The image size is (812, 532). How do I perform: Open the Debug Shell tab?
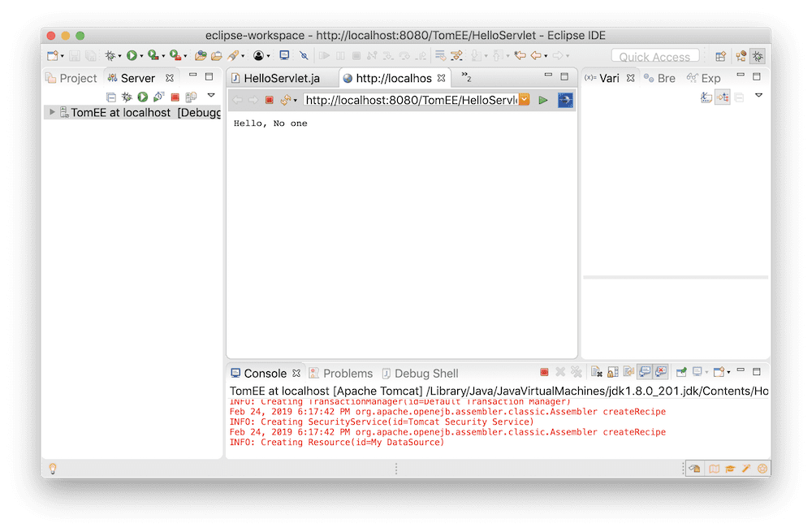420,374
